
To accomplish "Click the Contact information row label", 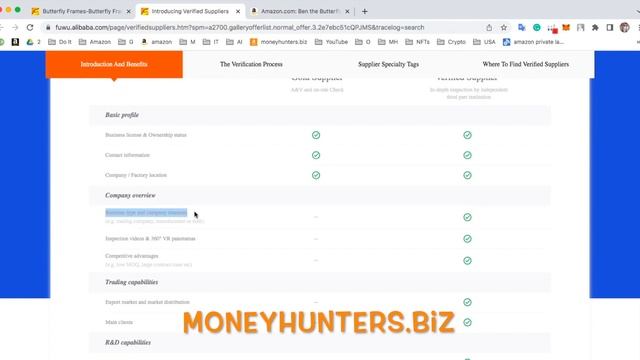I will (127, 155).
